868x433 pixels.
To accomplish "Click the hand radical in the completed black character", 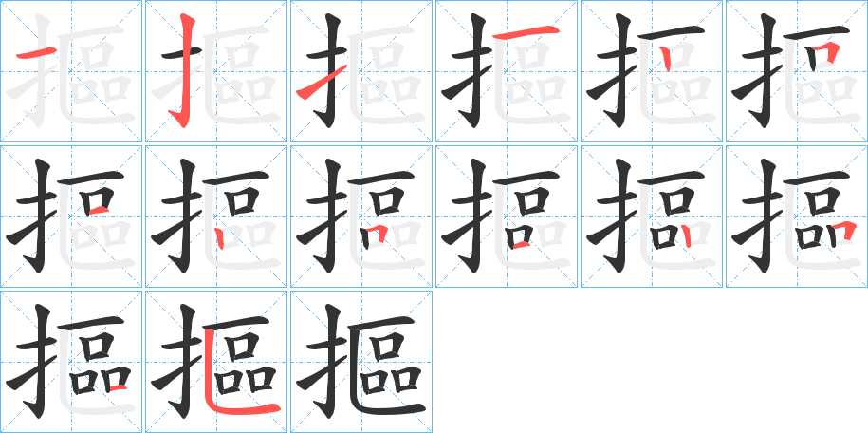I will click(323, 361).
